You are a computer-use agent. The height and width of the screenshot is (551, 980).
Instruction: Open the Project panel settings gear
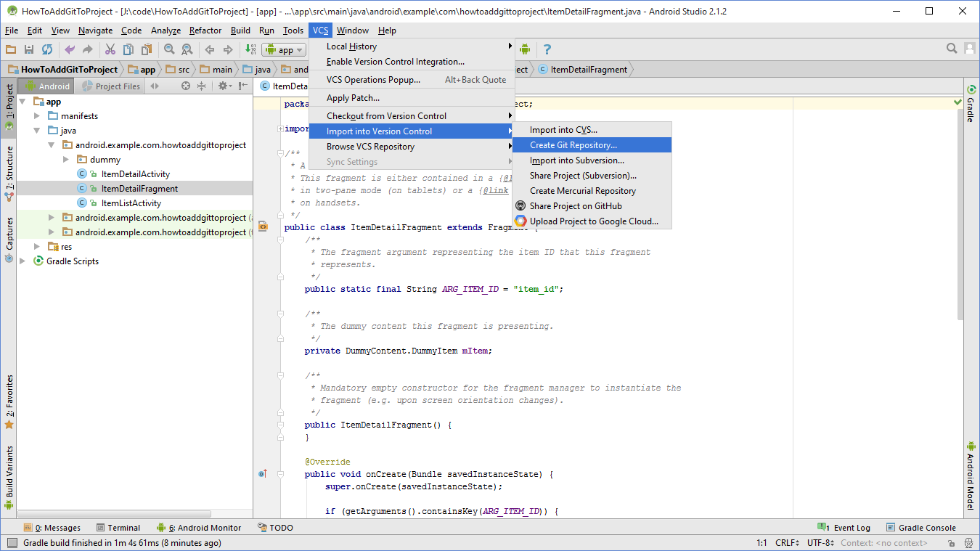[x=225, y=86]
